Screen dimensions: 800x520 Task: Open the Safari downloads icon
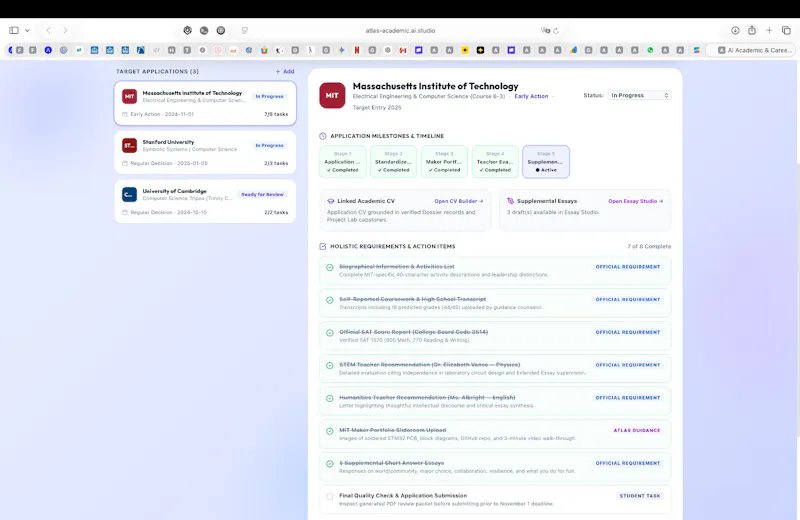click(735, 31)
